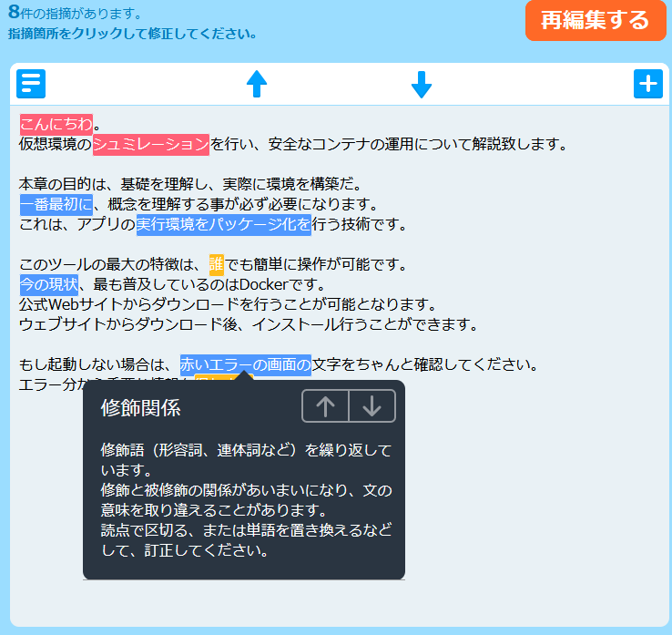The width and height of the screenshot is (672, 635).
Task: Select the yellow highlighted 誰 character
Action: 216,265
